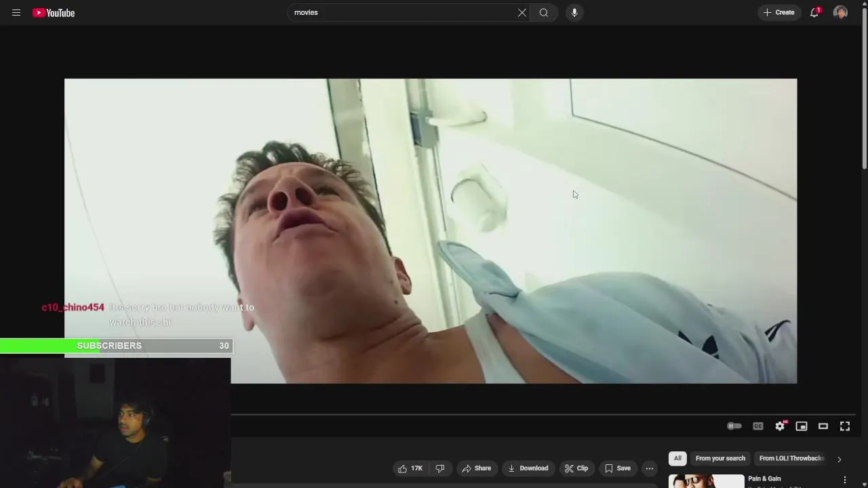Select the 'All' filter chip
This screenshot has height=488, width=868.
coord(677,459)
